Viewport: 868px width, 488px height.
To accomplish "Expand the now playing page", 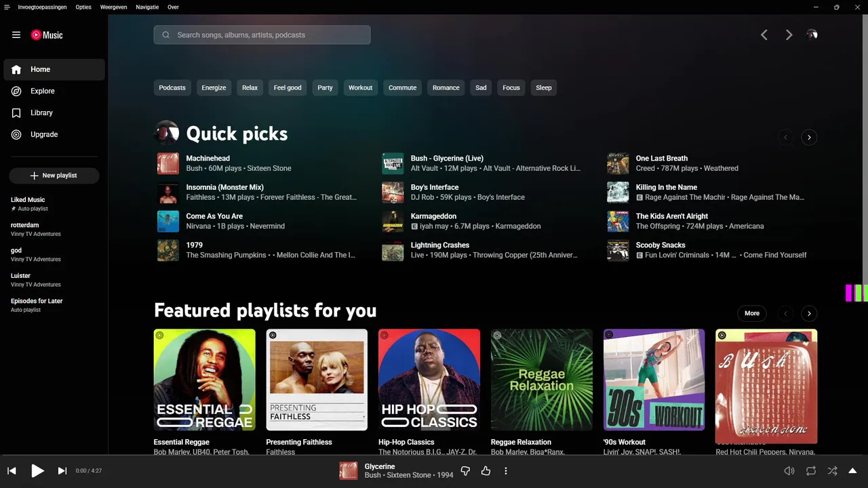I will point(853,470).
